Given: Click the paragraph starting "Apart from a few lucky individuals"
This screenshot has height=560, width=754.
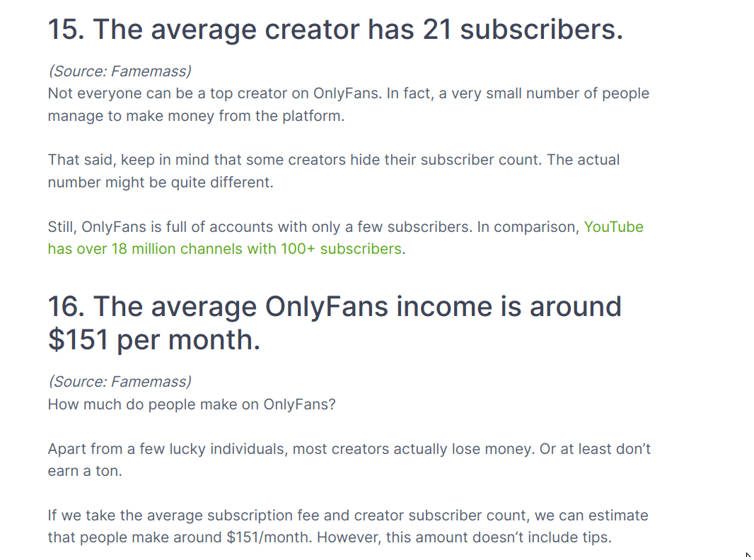Looking at the screenshot, I should click(x=349, y=460).
